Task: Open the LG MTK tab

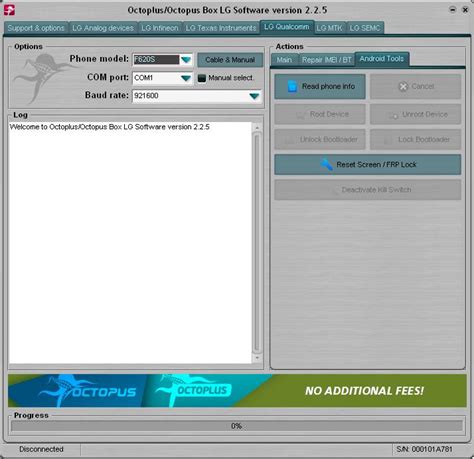Action: (x=329, y=28)
